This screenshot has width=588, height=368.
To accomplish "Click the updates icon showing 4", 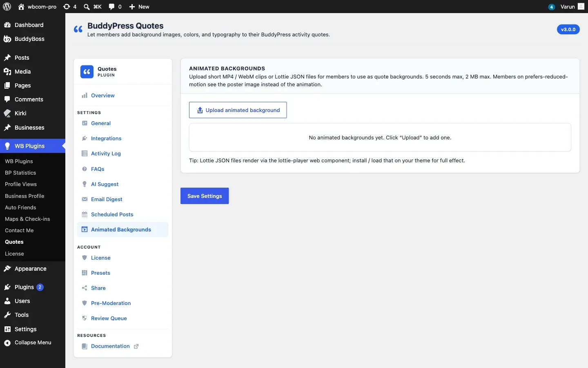I will coord(70,7).
